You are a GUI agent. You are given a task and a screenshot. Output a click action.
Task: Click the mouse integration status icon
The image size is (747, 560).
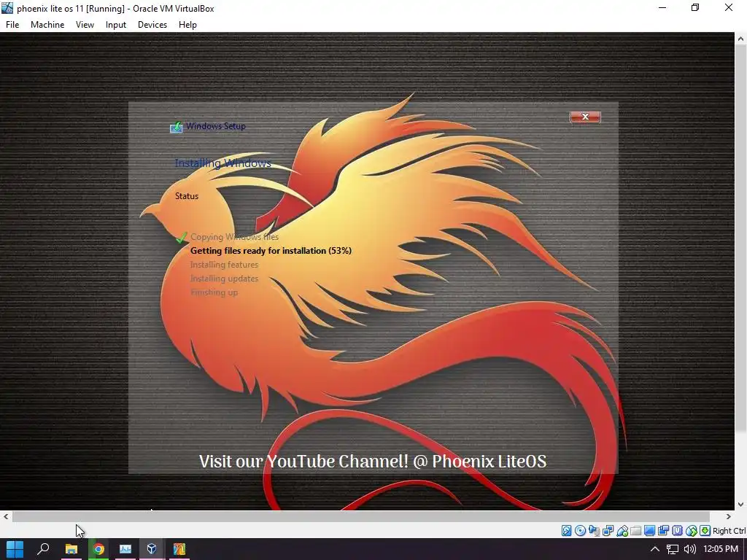tap(692, 531)
